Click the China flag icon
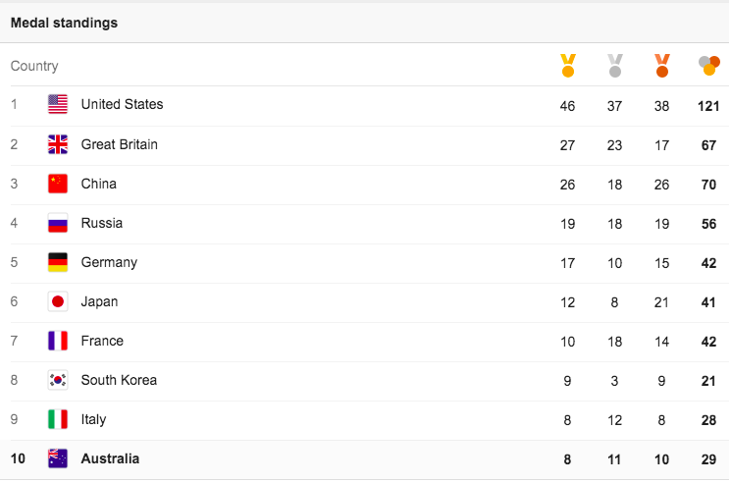Screen dimensions: 729x483 pyautogui.click(x=58, y=184)
